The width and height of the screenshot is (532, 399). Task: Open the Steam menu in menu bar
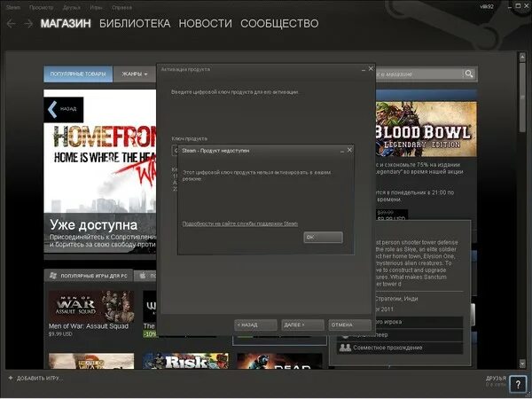click(13, 7)
